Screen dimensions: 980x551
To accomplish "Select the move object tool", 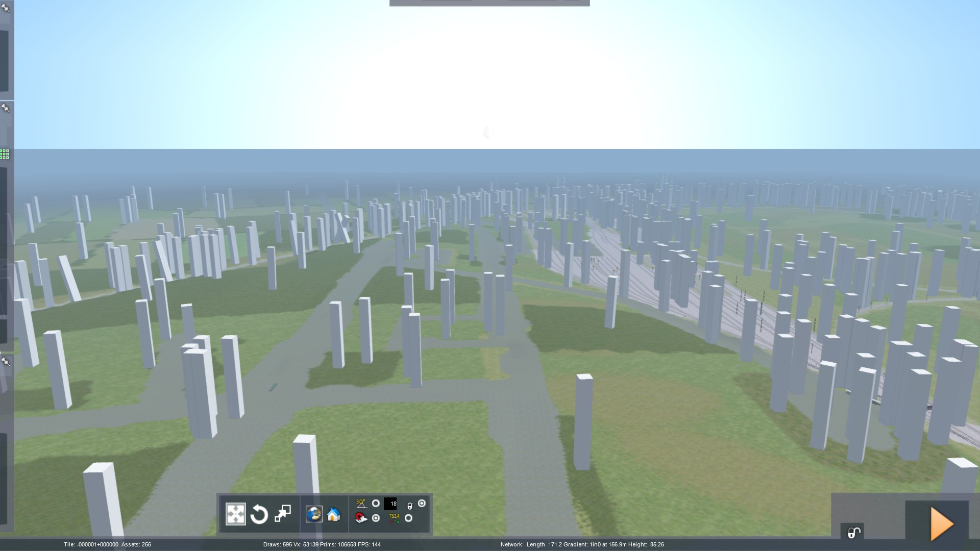I will point(235,514).
